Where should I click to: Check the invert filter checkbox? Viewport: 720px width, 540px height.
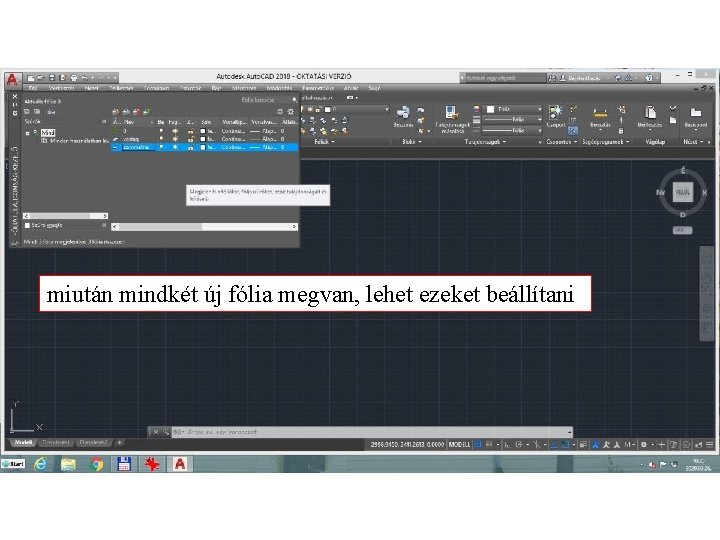point(27,225)
